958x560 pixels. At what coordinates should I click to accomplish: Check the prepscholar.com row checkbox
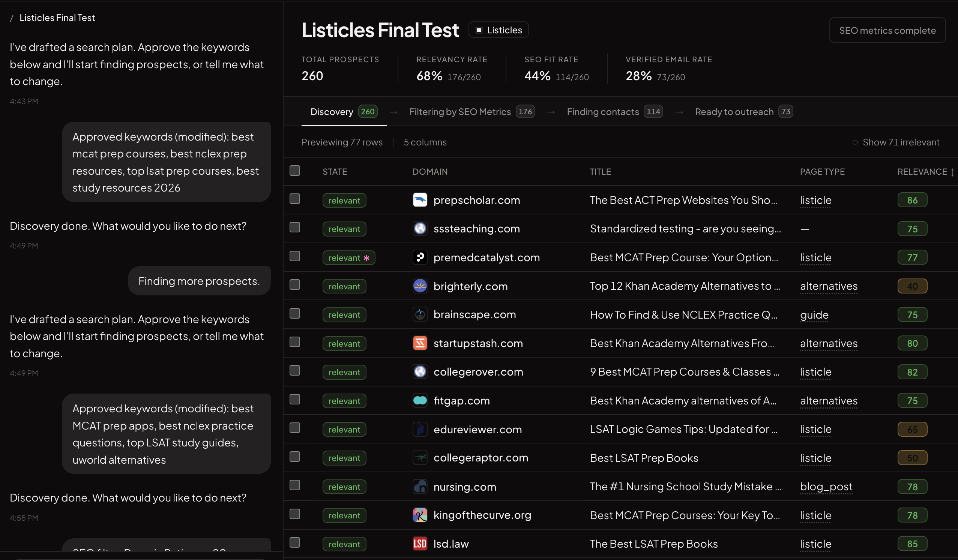pos(294,199)
